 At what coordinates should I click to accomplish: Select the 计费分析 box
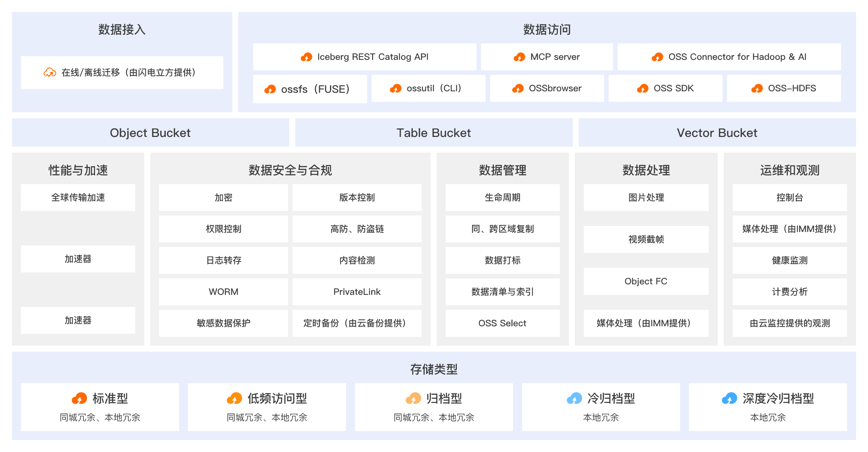tap(790, 292)
